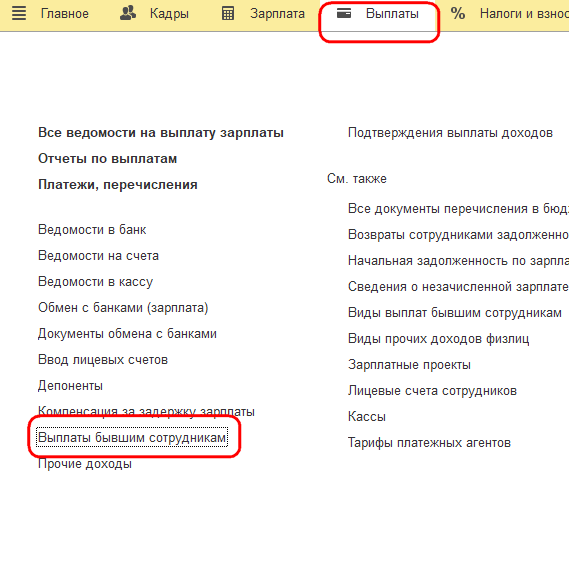Open Тарифы платежных агентов
569x576 pixels.
coord(429,443)
